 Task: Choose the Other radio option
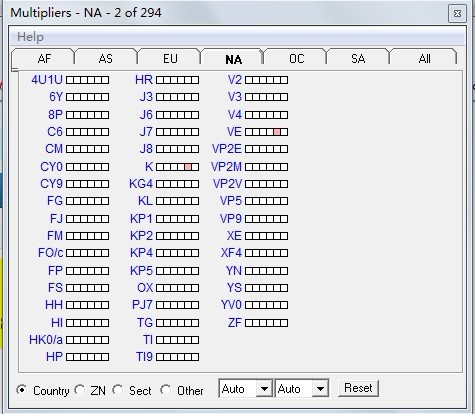tap(166, 390)
